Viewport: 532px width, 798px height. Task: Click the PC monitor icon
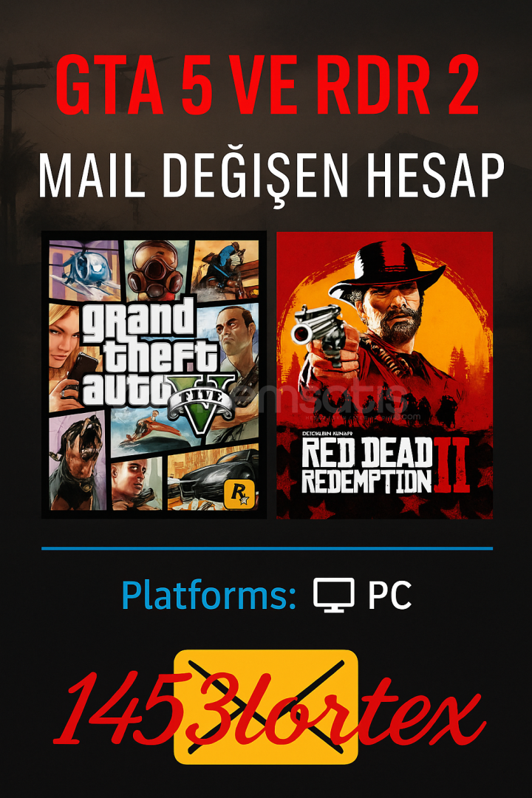(x=333, y=594)
